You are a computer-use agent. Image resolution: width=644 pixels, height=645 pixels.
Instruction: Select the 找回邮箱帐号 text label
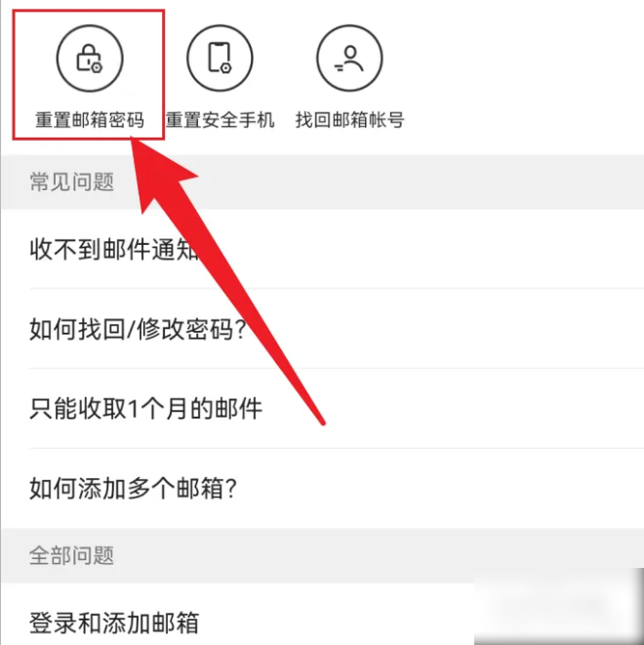(349, 120)
